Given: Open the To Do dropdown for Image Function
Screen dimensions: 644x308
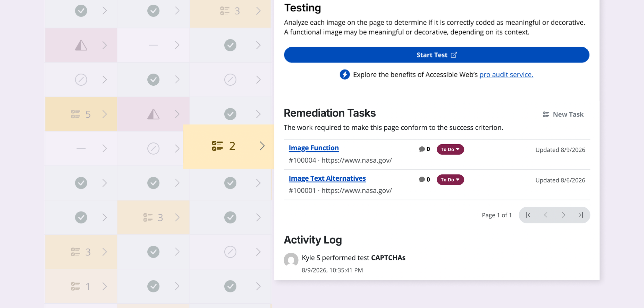Looking at the screenshot, I should tap(450, 149).
